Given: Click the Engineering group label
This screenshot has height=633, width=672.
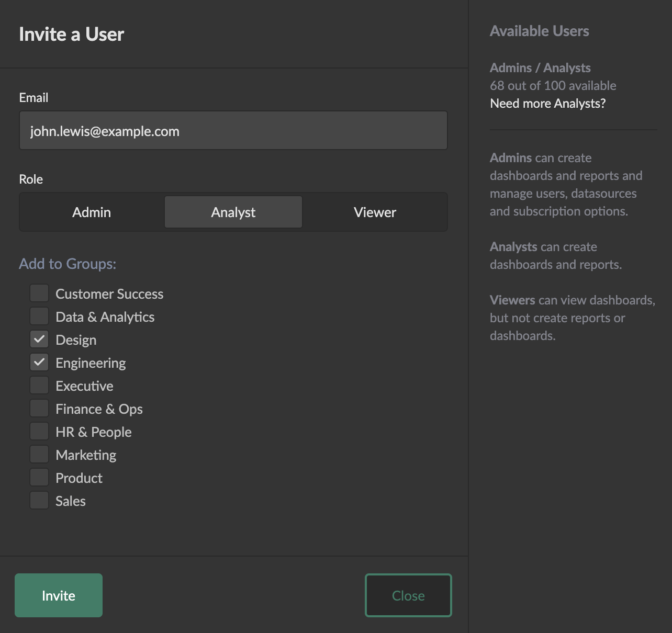Looking at the screenshot, I should 91,363.
